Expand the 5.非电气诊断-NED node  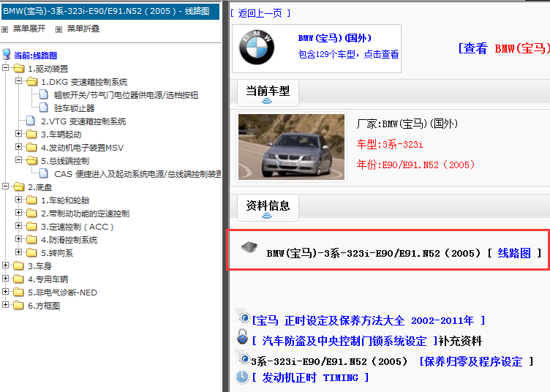(x=6, y=291)
